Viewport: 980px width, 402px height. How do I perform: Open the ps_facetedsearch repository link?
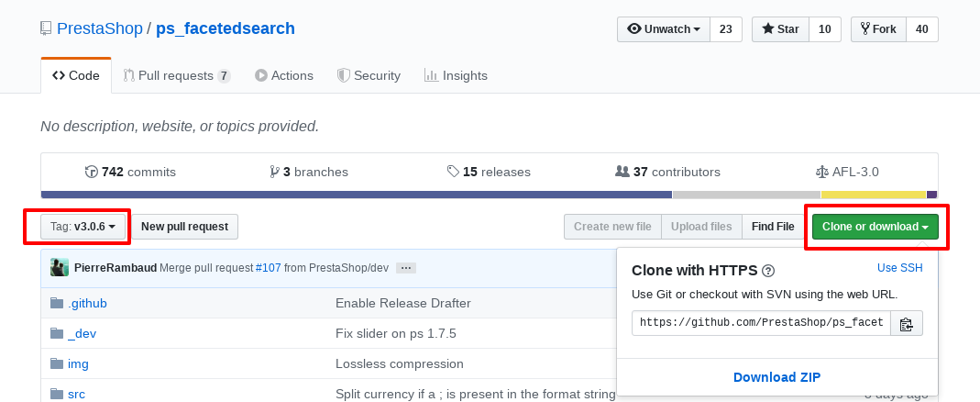pyautogui.click(x=225, y=28)
